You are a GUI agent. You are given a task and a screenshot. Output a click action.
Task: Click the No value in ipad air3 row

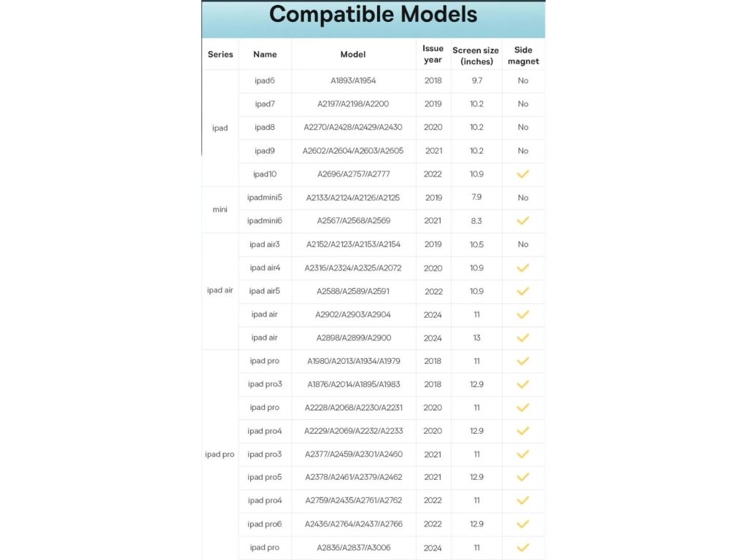point(522,244)
